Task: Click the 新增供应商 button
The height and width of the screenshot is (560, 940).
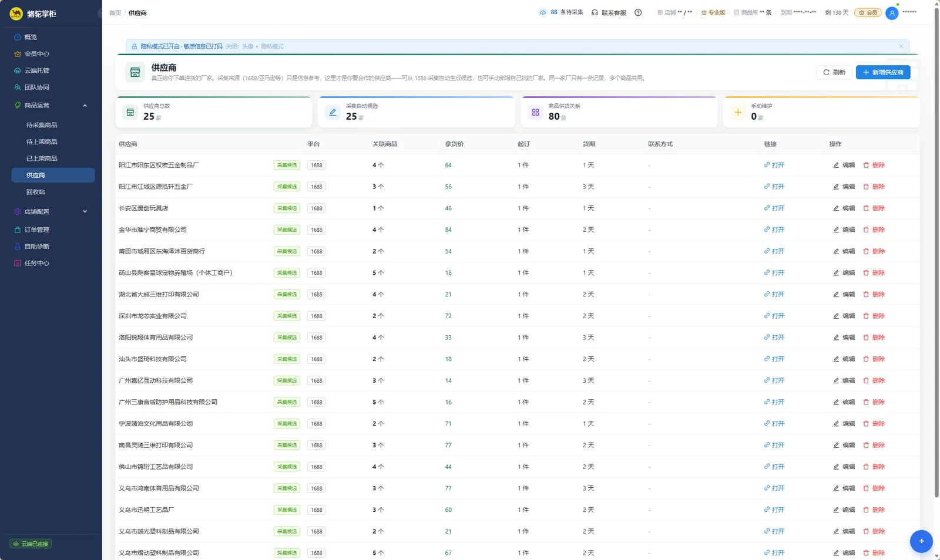Action: pos(883,72)
